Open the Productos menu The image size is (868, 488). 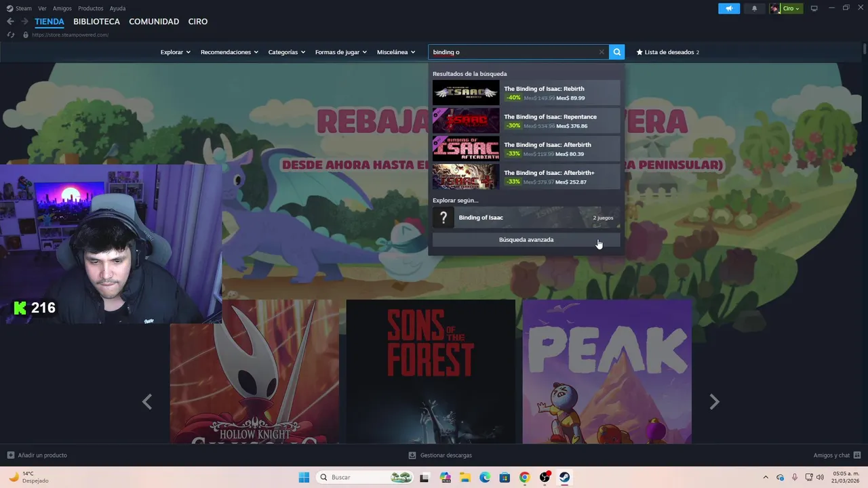[91, 8]
